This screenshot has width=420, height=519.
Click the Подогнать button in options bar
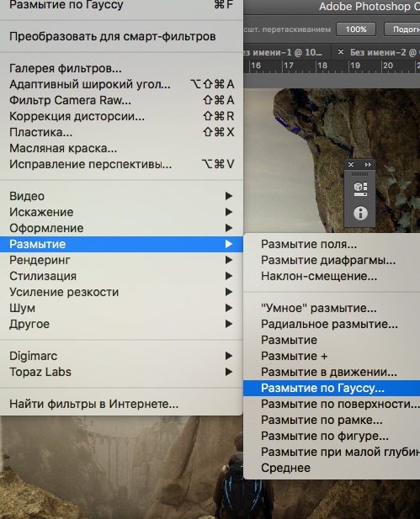coord(402,29)
